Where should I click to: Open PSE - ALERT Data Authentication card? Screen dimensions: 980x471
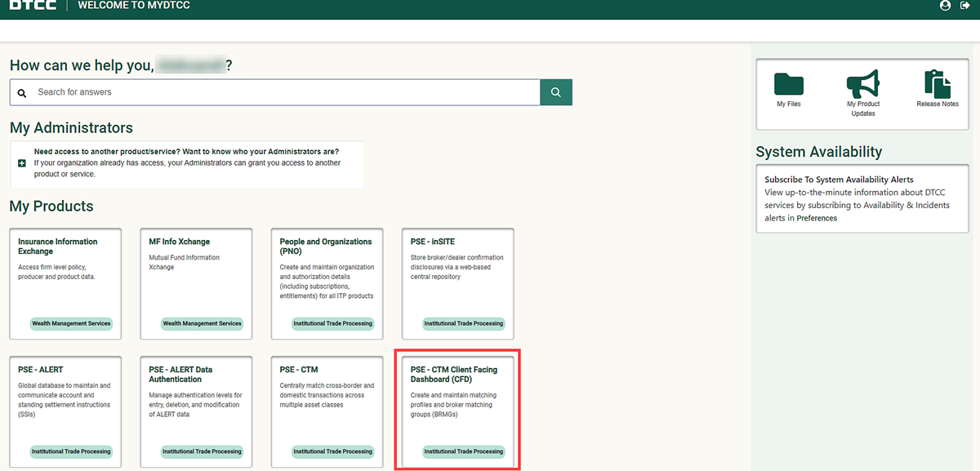tap(196, 411)
